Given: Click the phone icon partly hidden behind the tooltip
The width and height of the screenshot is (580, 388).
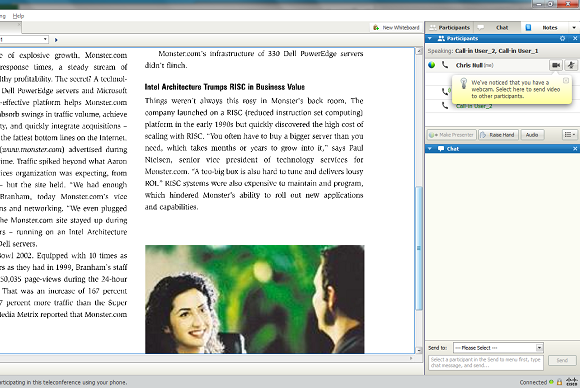Looking at the screenshot, I should 445,91.
